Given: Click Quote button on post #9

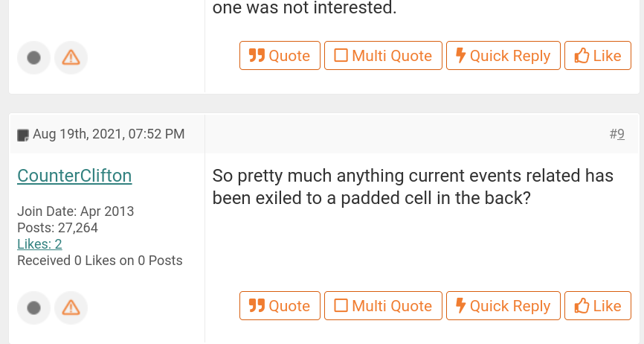Looking at the screenshot, I should tap(280, 306).
